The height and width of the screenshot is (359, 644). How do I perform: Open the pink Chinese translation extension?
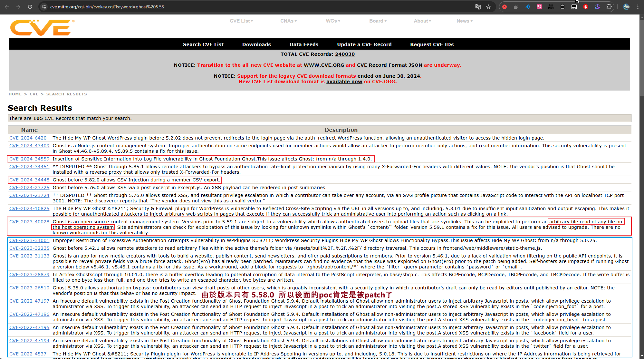[x=539, y=7]
